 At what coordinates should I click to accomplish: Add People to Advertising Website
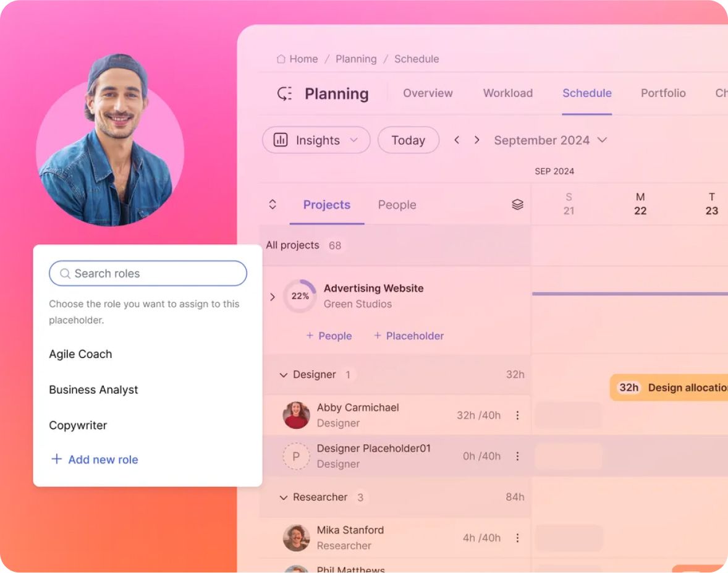pos(329,335)
